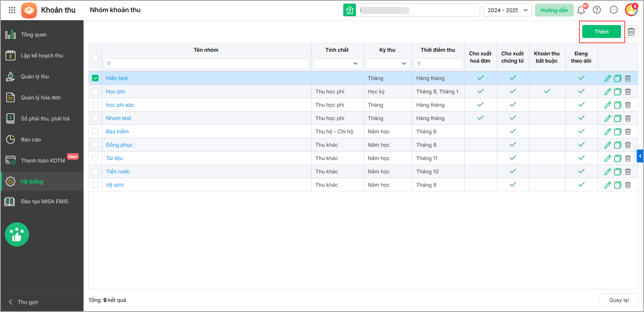Open Thanh toán KDTM menu

click(43, 160)
